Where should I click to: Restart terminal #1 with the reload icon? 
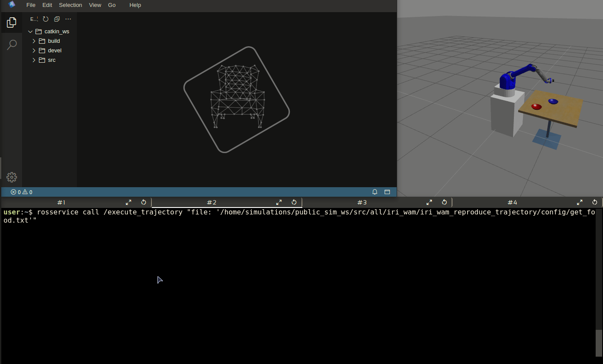click(144, 202)
